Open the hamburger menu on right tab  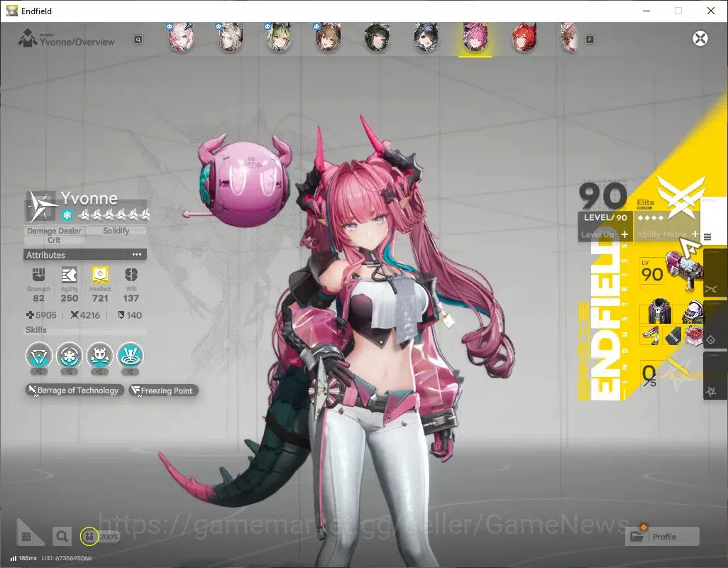(x=707, y=237)
